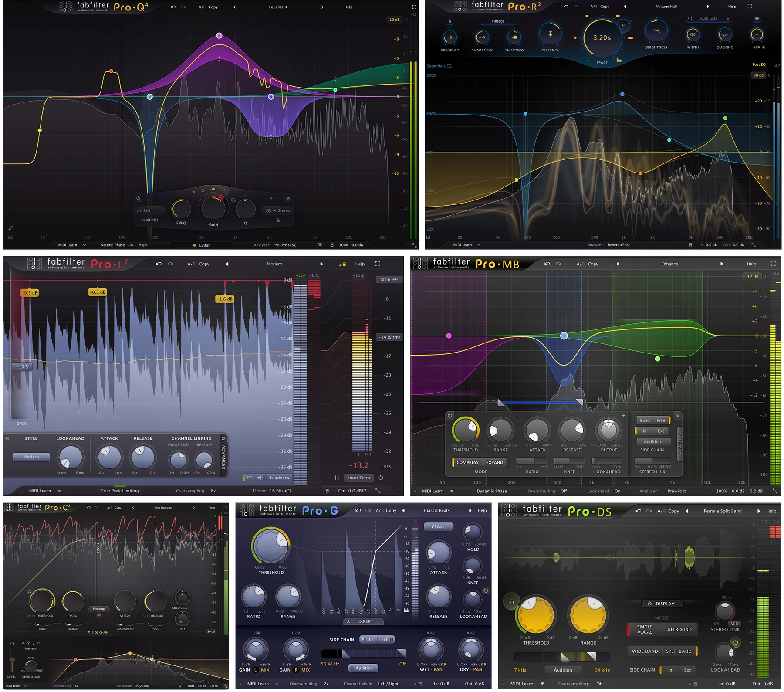This screenshot has width=784, height=692.
Task: Select Expand mode in Pro-MB
Action: (494, 462)
